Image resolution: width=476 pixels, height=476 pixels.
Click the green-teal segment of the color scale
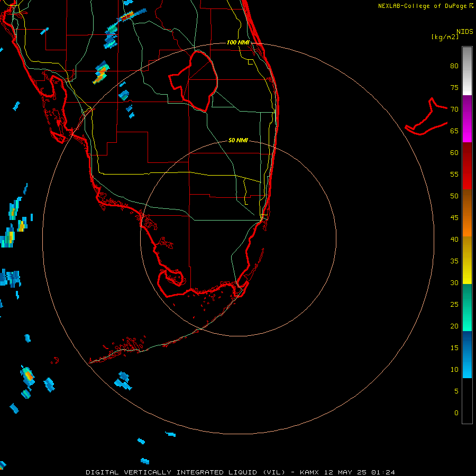pyautogui.click(x=467, y=307)
